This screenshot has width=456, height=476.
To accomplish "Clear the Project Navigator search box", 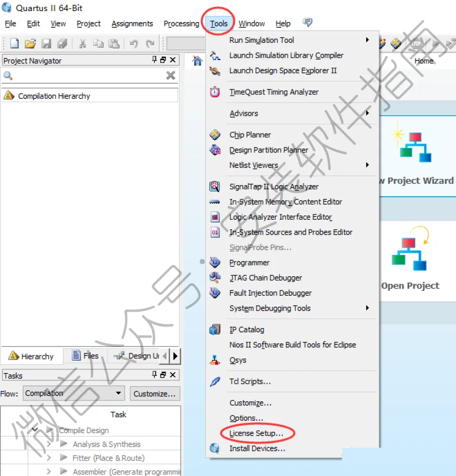I will pyautogui.click(x=171, y=75).
